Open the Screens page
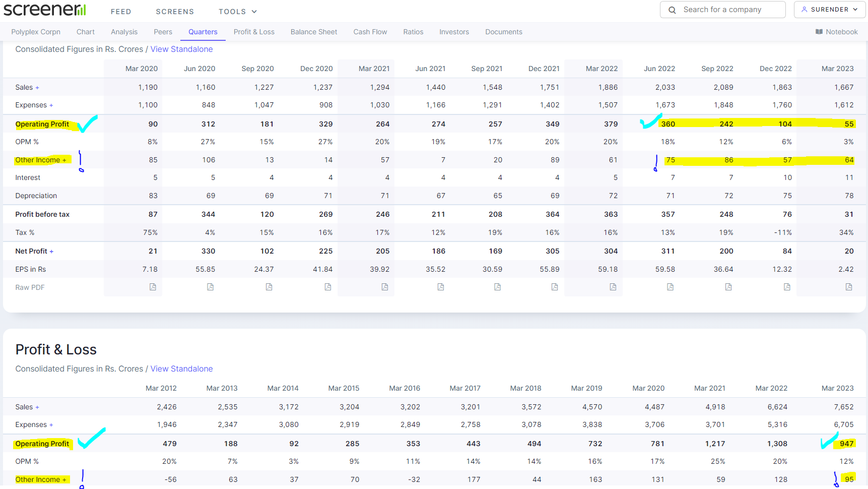 (x=175, y=12)
